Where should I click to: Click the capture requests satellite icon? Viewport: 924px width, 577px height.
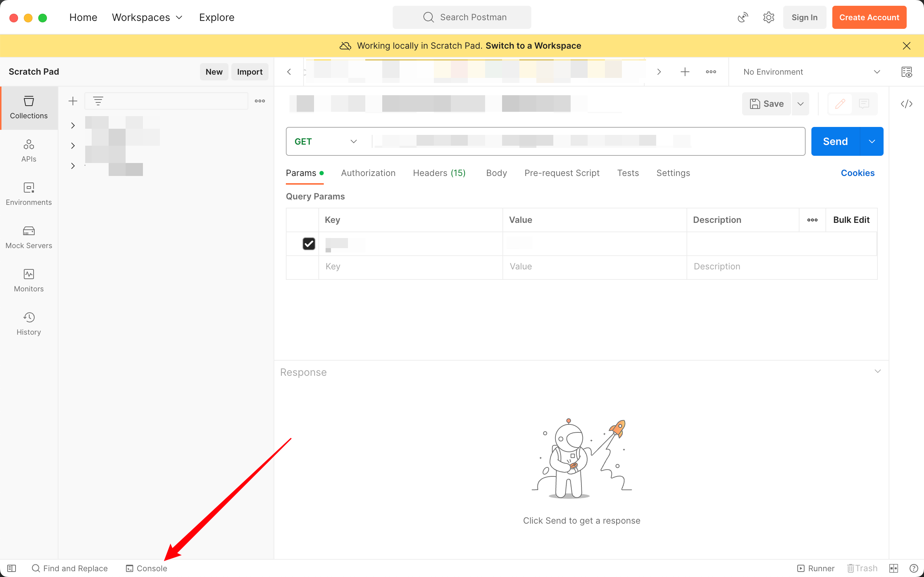pyautogui.click(x=743, y=18)
